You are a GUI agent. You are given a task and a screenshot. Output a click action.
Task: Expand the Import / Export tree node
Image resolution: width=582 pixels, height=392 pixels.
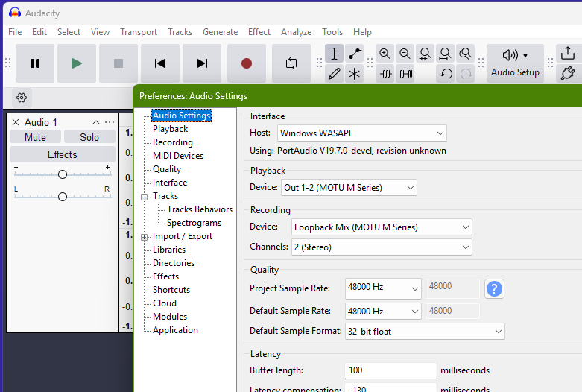[x=145, y=237]
